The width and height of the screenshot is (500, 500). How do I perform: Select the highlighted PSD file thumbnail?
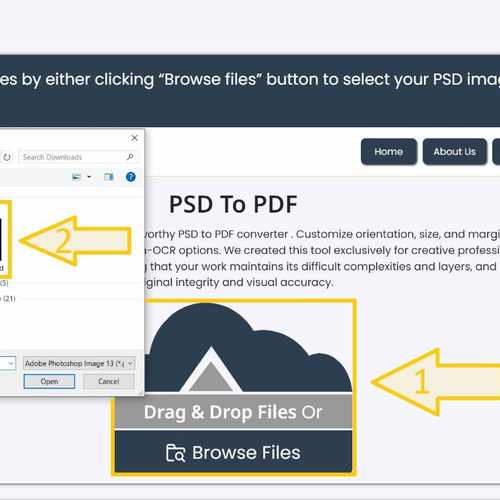(5, 239)
